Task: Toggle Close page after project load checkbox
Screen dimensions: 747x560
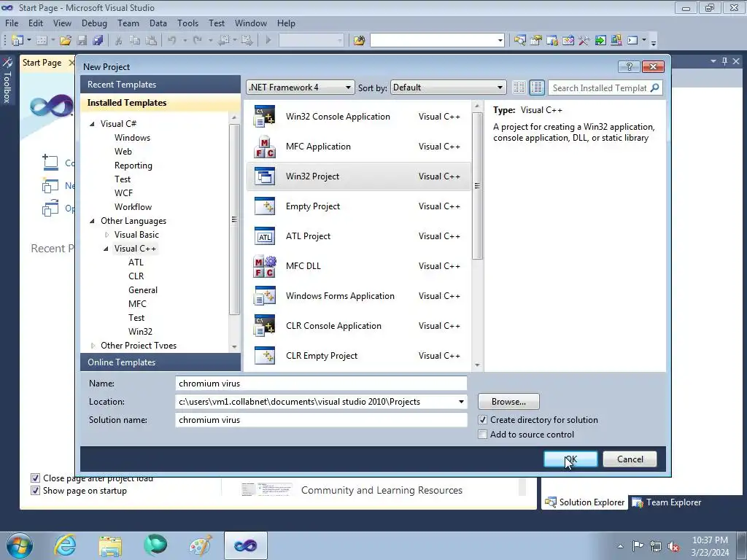Action: (x=35, y=478)
